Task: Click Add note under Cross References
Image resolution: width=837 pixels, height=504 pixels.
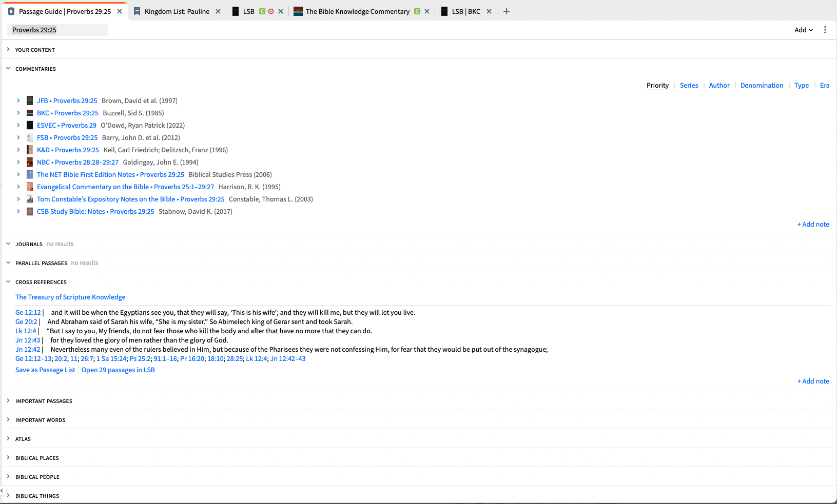Action: pyautogui.click(x=813, y=381)
